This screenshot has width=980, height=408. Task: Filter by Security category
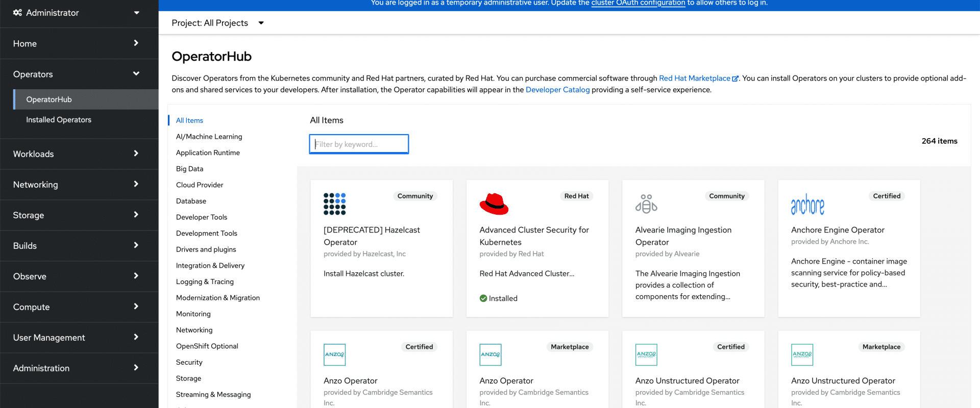pos(189,362)
